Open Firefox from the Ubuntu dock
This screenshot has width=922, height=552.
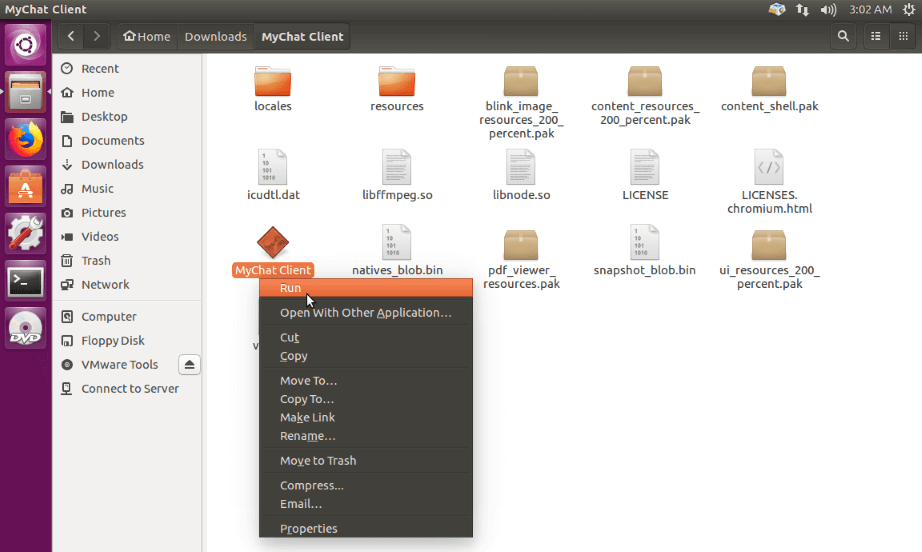point(25,140)
